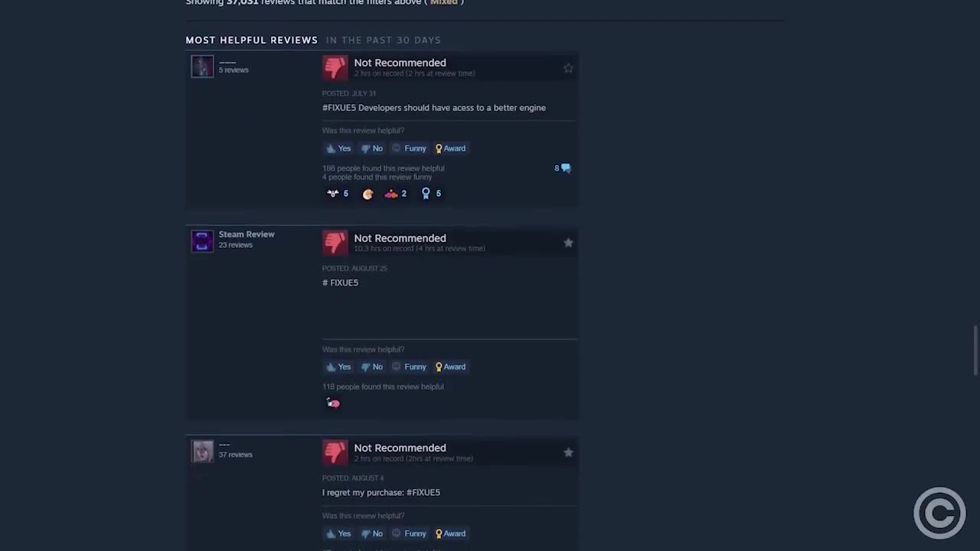
Task: Open the Steam Review username profile link
Action: pyautogui.click(x=247, y=234)
